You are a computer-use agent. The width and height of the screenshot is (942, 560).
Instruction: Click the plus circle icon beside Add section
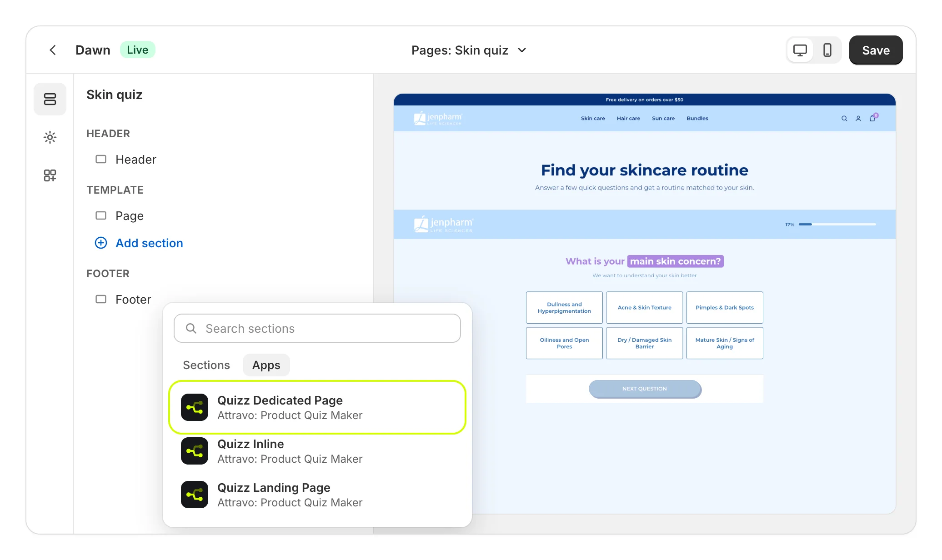coord(101,243)
